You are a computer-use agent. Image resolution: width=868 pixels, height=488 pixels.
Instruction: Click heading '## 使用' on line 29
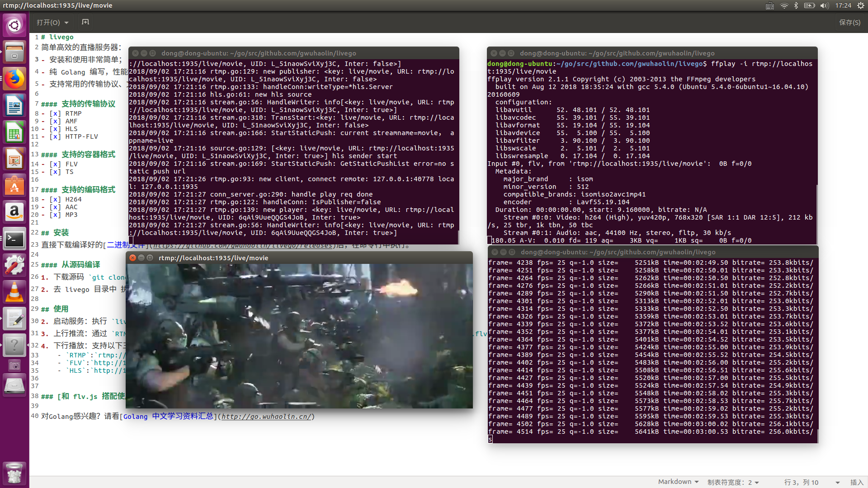(x=55, y=309)
